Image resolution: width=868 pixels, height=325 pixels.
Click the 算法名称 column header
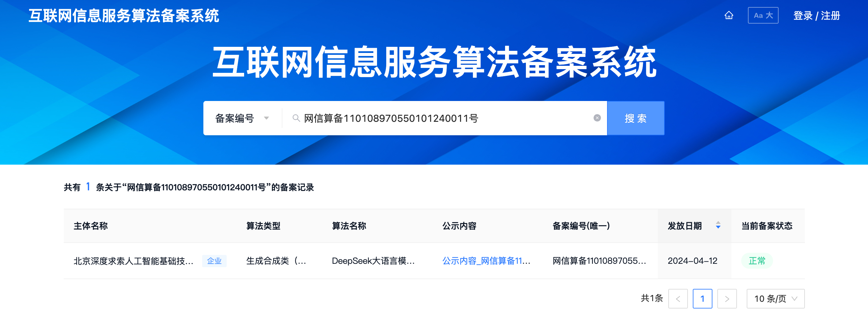pyautogui.click(x=349, y=226)
